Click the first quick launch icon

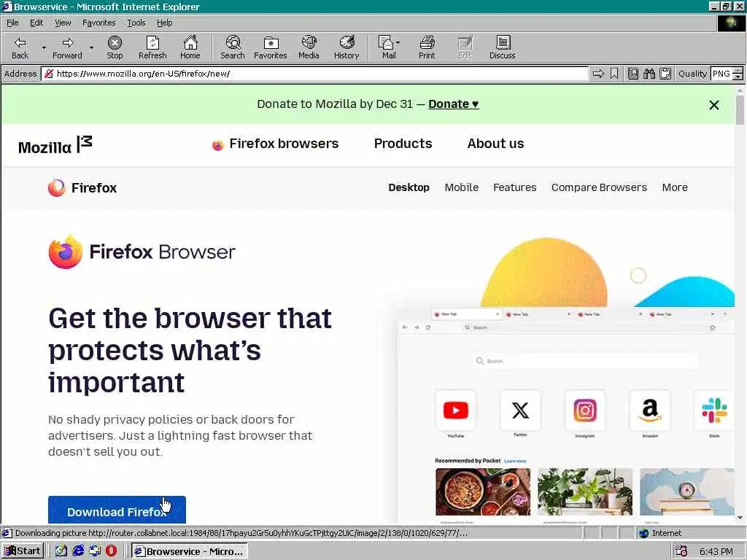click(x=61, y=551)
